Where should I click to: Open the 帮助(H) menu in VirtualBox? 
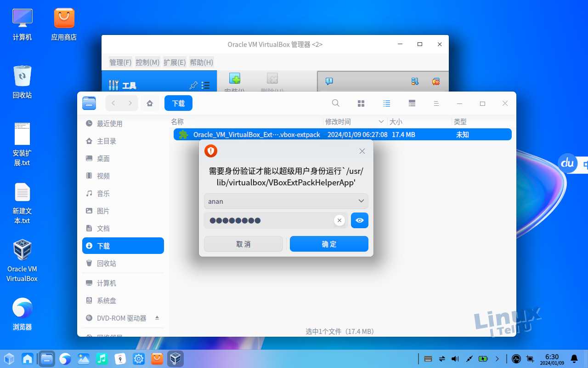(x=201, y=62)
